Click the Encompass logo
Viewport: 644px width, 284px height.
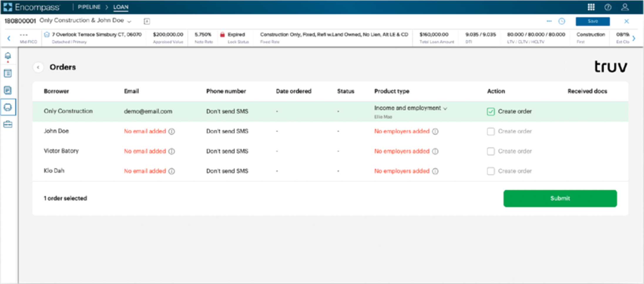click(x=32, y=7)
